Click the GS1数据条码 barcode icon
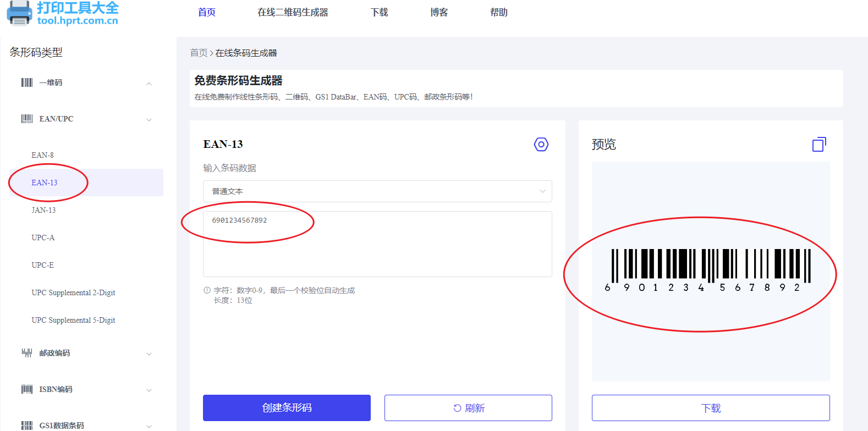868x431 pixels. (x=27, y=426)
